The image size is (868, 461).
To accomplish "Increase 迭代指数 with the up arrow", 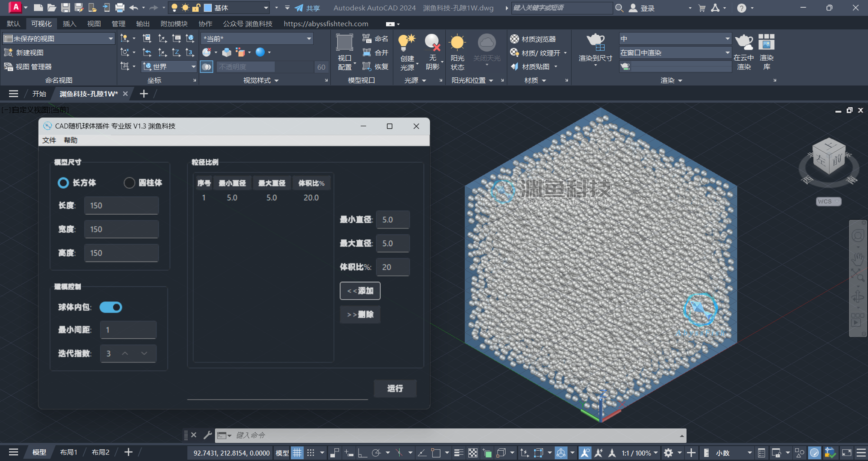I will 125,353.
